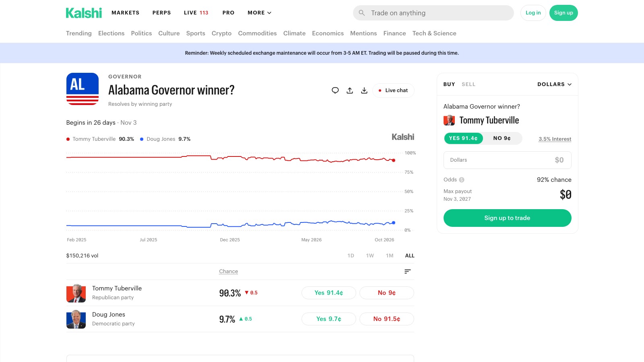Set chart range to ALL

click(410, 256)
